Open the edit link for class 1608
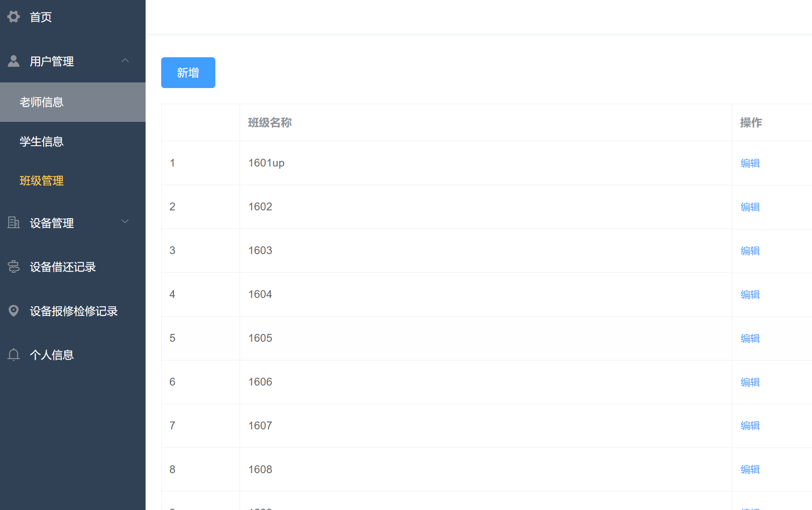 point(750,469)
